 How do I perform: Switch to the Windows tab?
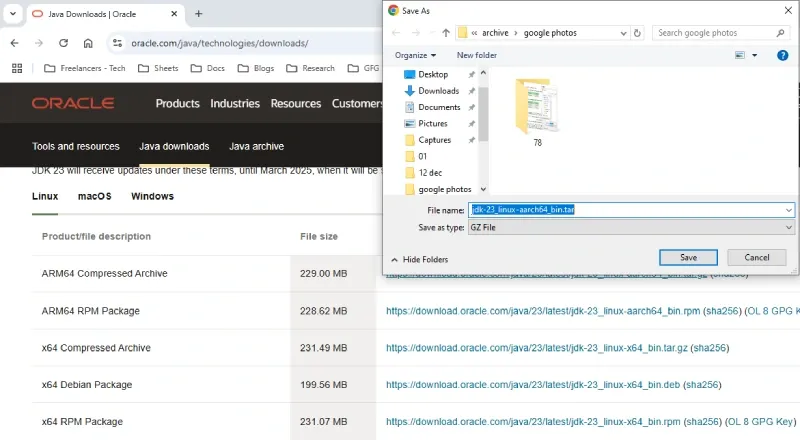(x=152, y=196)
